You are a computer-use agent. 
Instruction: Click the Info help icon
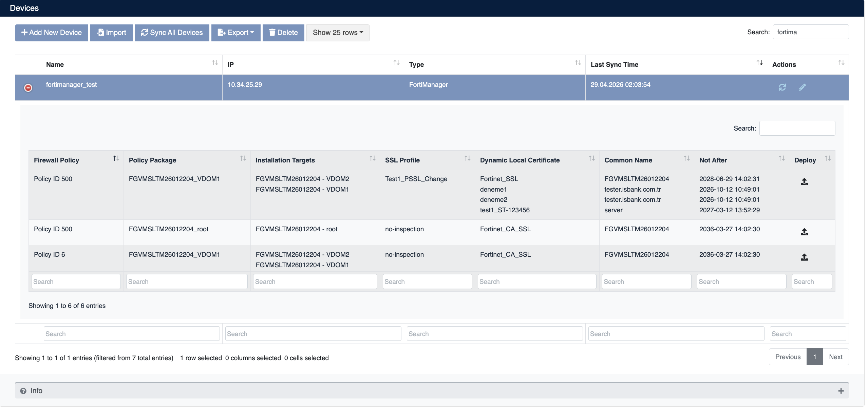[23, 391]
